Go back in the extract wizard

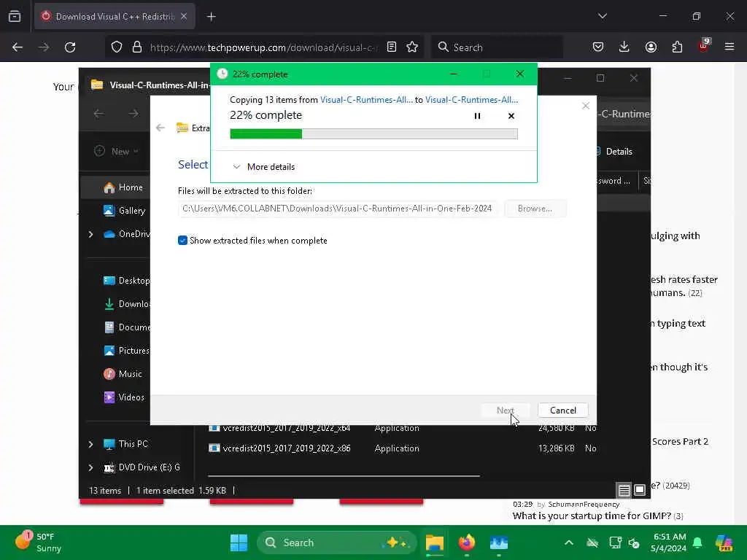160,128
